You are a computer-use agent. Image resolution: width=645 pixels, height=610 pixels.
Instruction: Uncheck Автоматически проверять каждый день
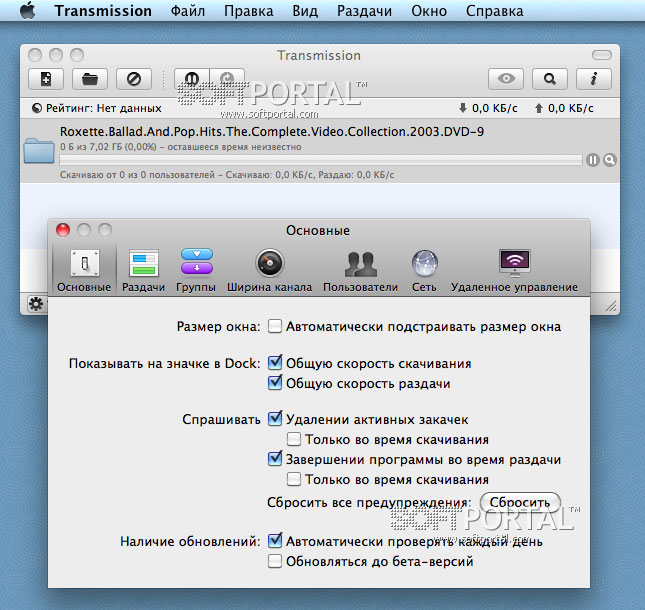click(x=275, y=540)
